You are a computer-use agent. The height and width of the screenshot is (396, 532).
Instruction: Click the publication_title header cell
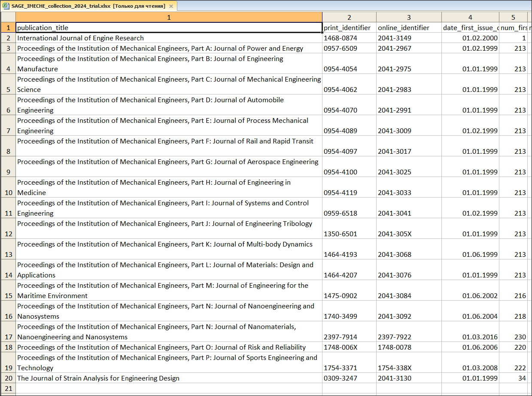click(x=169, y=27)
